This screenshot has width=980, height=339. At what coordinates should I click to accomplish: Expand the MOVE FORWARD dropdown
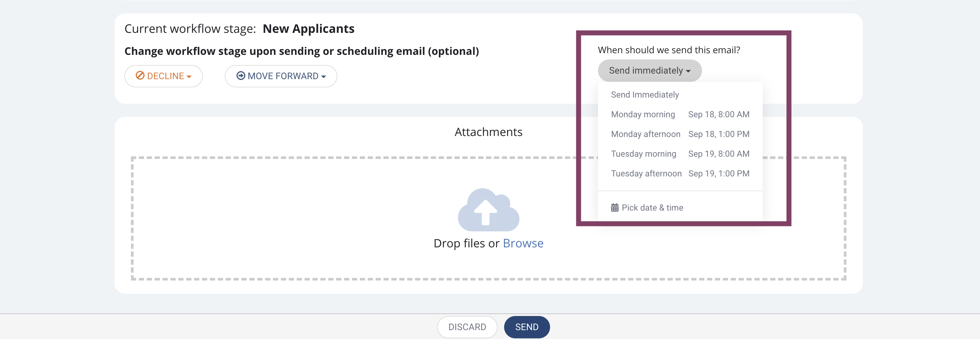pos(281,76)
